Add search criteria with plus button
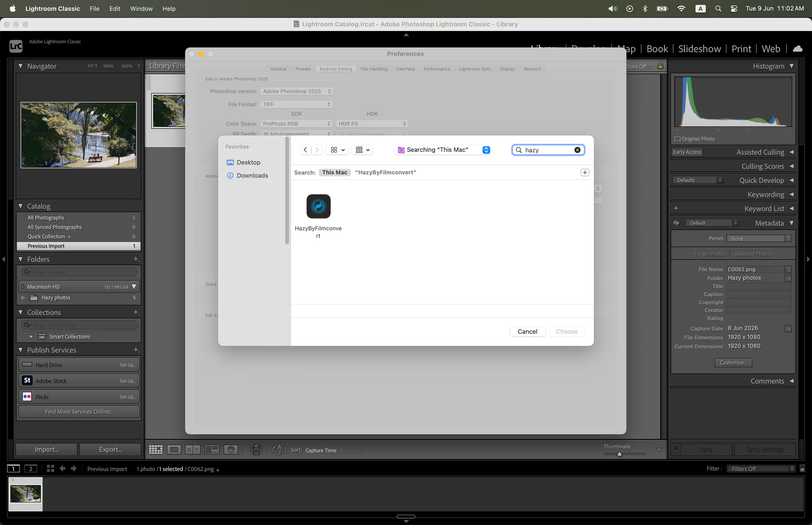Screen dimensions: 812x525 click(x=585, y=172)
